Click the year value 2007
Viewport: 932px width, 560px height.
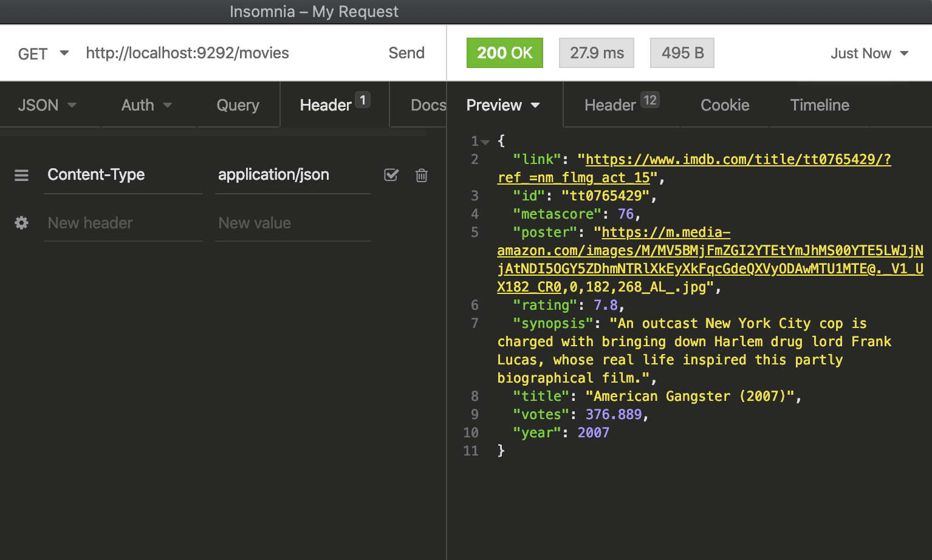pos(594,432)
